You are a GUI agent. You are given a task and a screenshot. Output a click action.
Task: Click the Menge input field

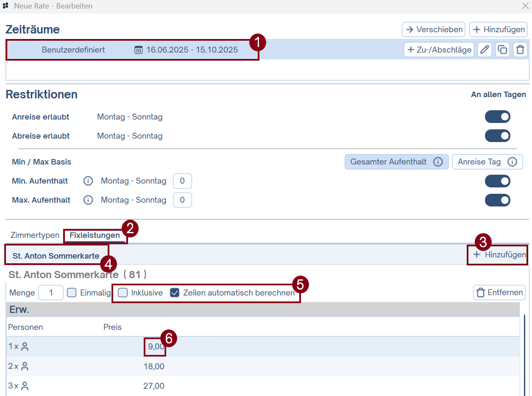click(51, 293)
